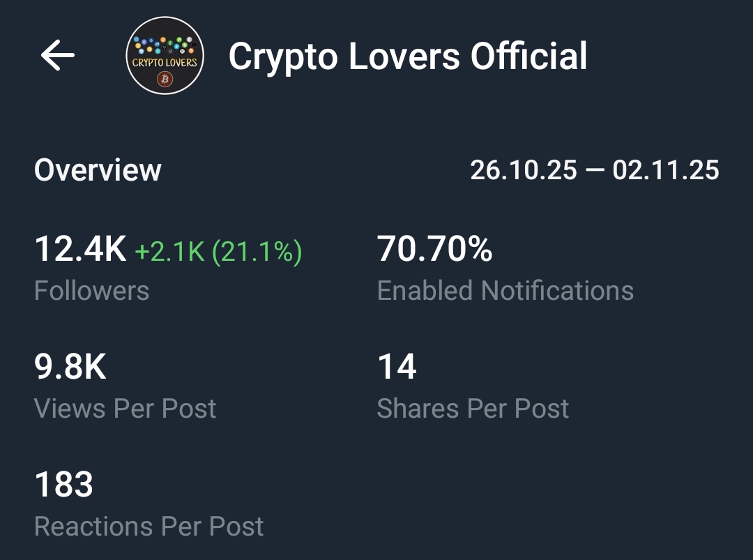Open the Crypto Lovers Official profile photo

(x=165, y=54)
